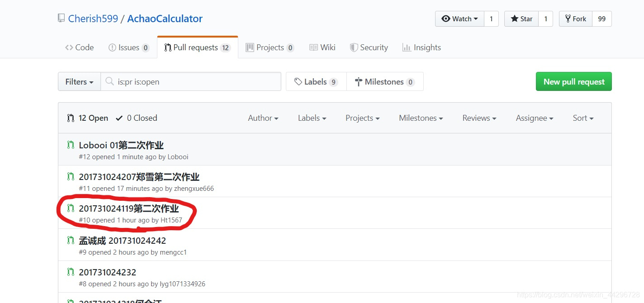Click the "17 minutes ago" timestamp on PR #11
Viewport: 644px width, 303px height.
click(140, 189)
